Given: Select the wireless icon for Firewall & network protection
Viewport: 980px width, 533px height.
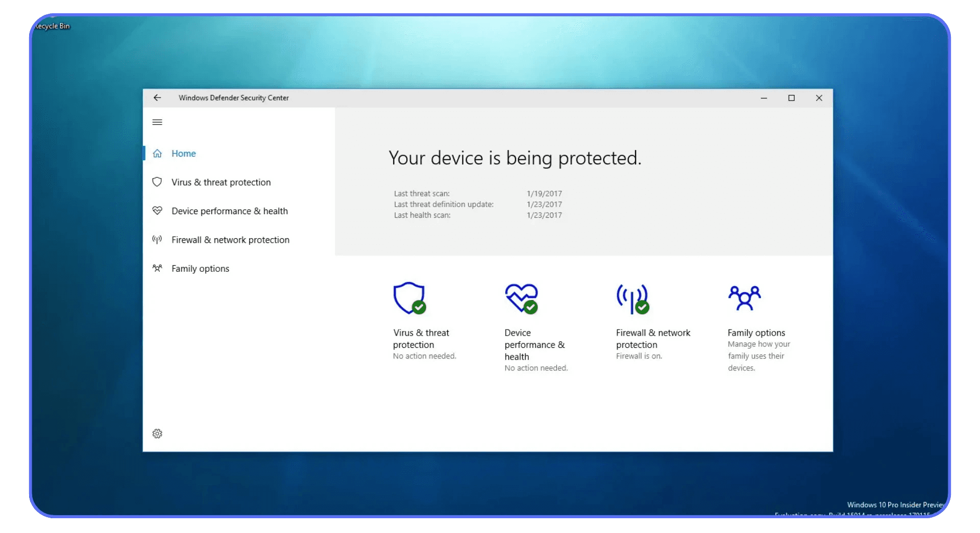Looking at the screenshot, I should click(x=633, y=298).
